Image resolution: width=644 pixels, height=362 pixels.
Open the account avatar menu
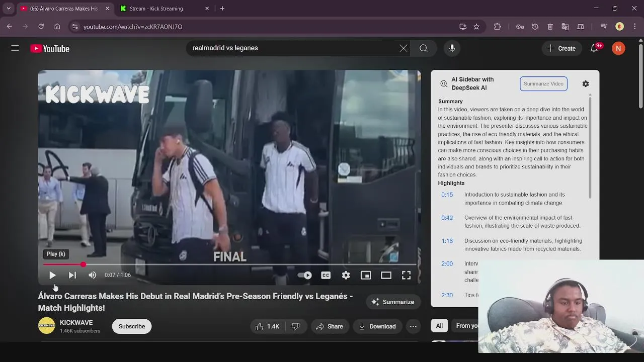pos(618,48)
